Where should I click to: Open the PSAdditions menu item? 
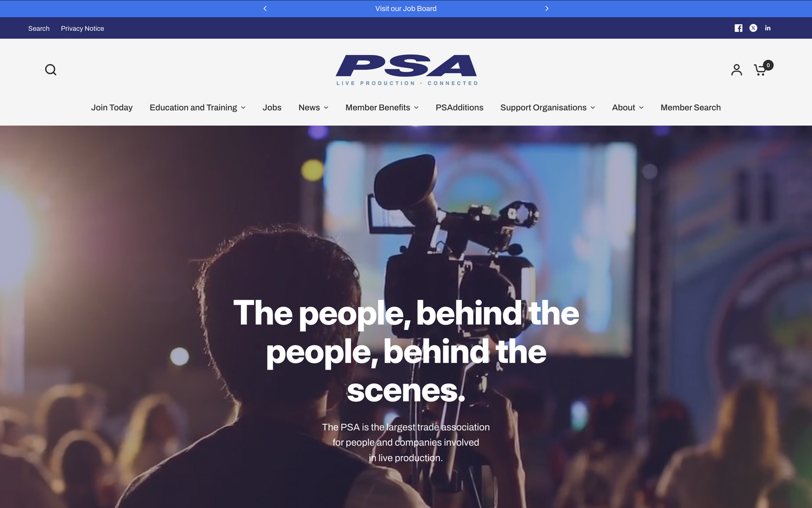coord(460,108)
